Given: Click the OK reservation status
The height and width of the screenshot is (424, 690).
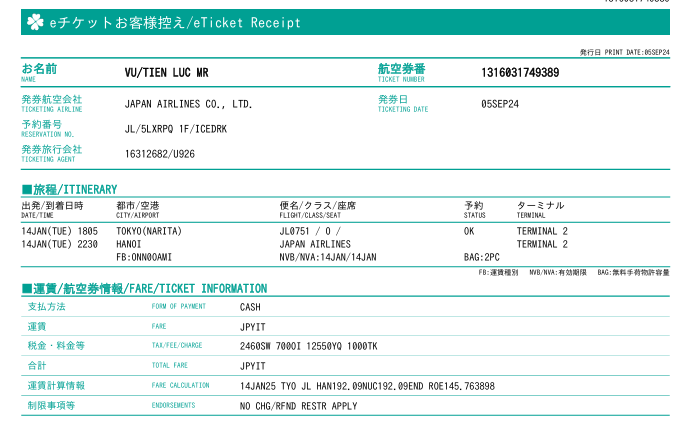Looking at the screenshot, I should click(x=469, y=231).
